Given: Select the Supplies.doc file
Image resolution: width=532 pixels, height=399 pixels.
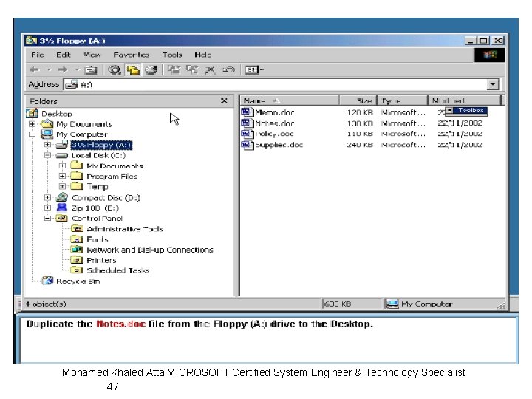Looking at the screenshot, I should click(x=279, y=145).
